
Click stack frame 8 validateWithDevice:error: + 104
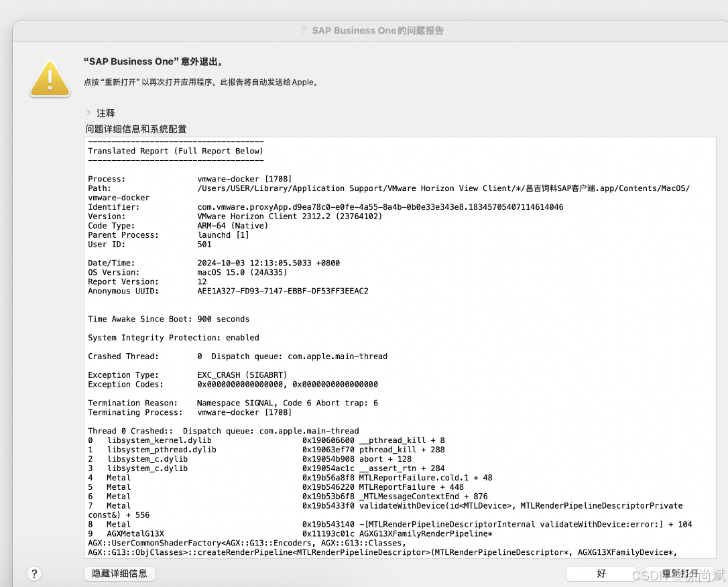390,525
